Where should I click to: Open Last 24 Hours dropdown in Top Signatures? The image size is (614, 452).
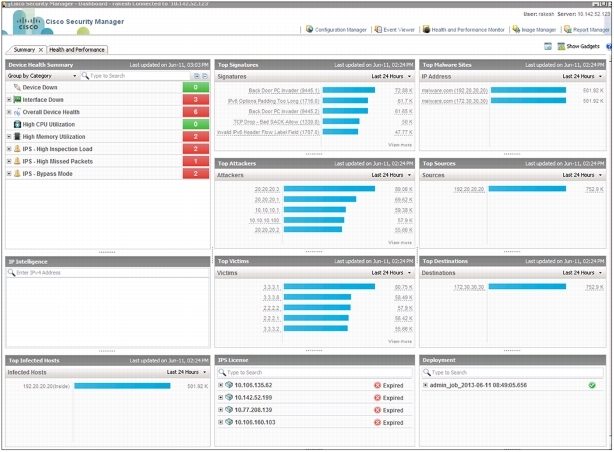tap(391, 76)
